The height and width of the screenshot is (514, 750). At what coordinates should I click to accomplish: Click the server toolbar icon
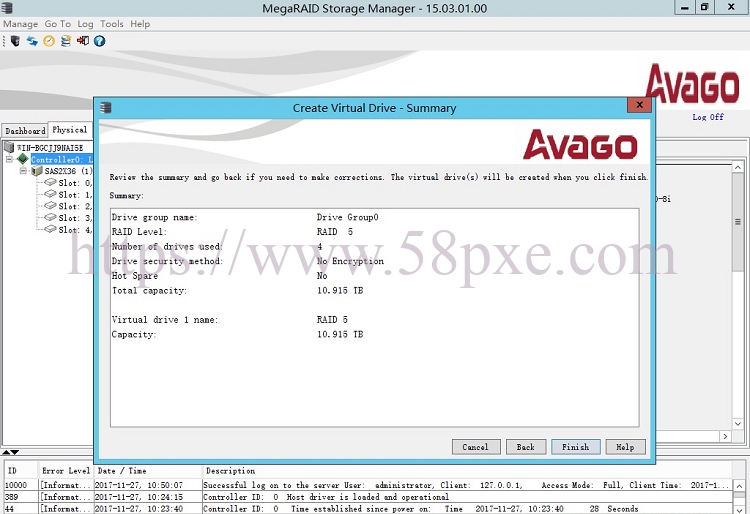(x=15, y=41)
